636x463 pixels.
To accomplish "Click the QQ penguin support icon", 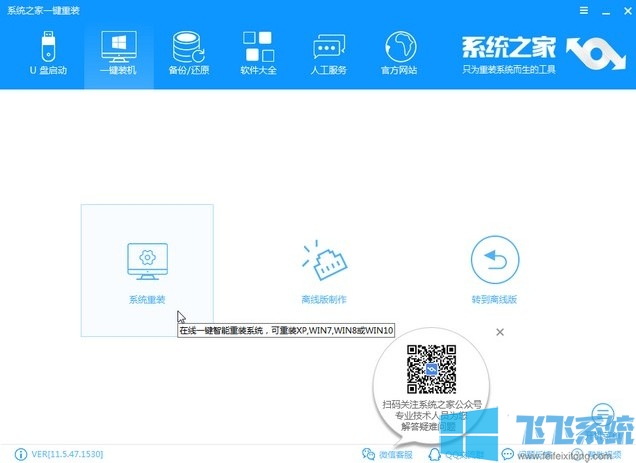I will click(x=435, y=454).
